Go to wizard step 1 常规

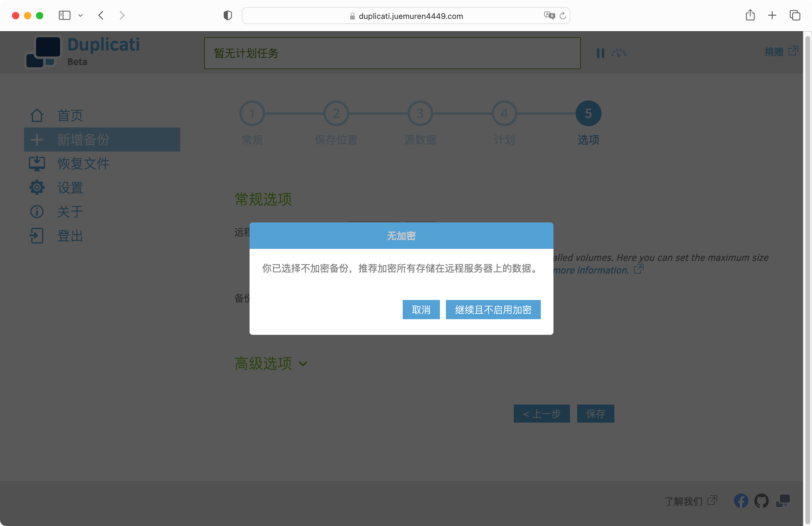[x=252, y=113]
